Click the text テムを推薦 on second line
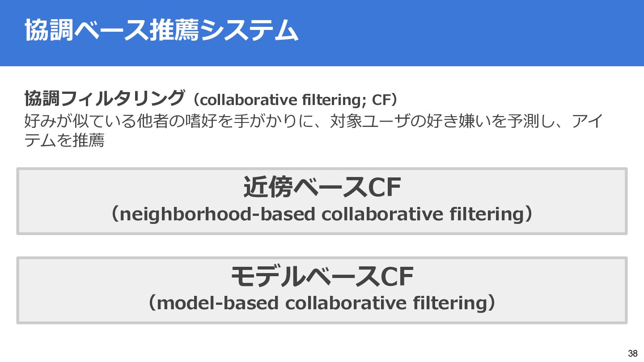This screenshot has height=362, width=644. point(64,141)
